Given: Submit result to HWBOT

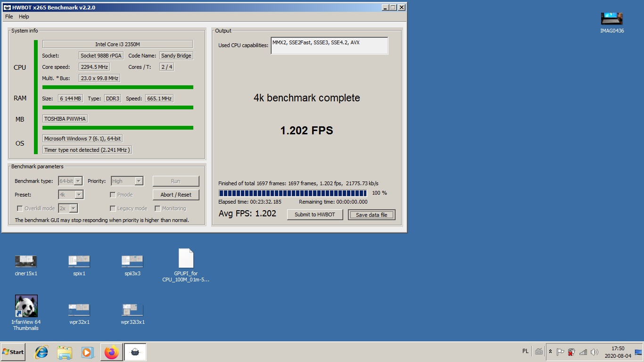Looking at the screenshot, I should click(x=315, y=214).
